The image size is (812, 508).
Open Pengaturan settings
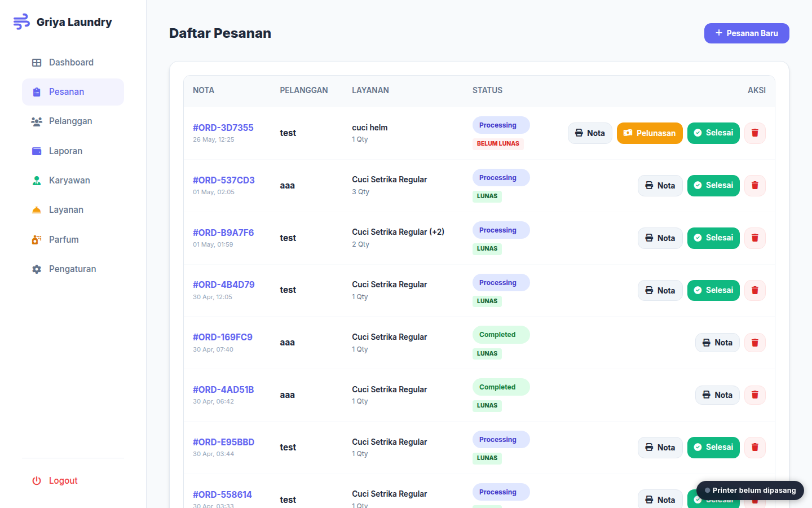[x=73, y=269]
